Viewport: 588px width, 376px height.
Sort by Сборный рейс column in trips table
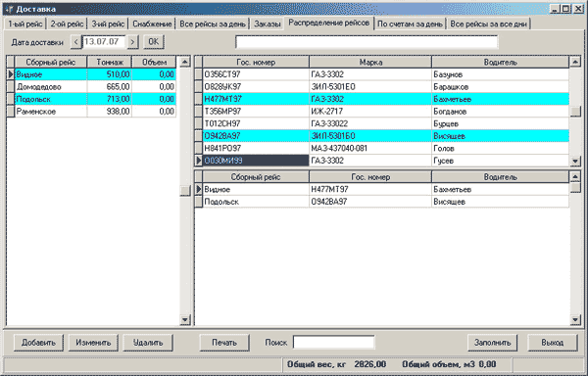51,62
